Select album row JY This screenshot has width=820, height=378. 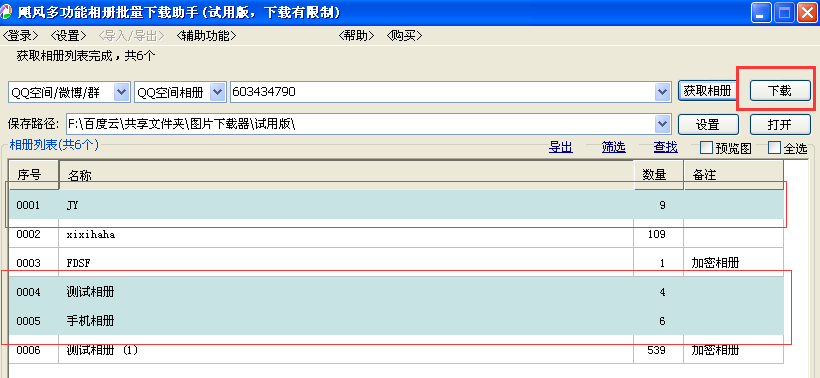tap(396, 205)
